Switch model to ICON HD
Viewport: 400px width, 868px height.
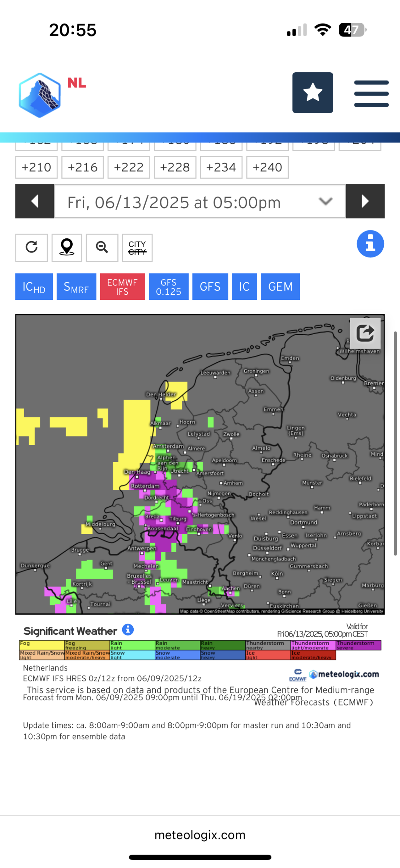pos(34,286)
